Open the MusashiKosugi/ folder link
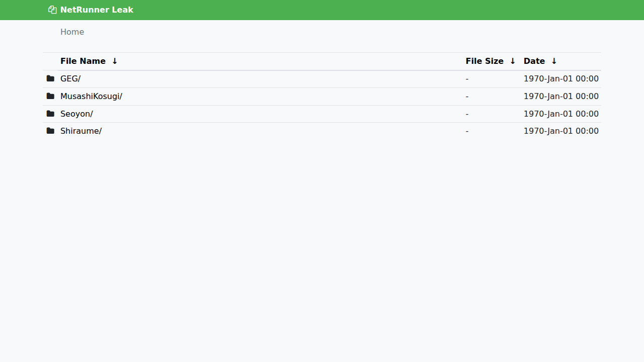Viewport: 644px width, 362px height. (91, 96)
